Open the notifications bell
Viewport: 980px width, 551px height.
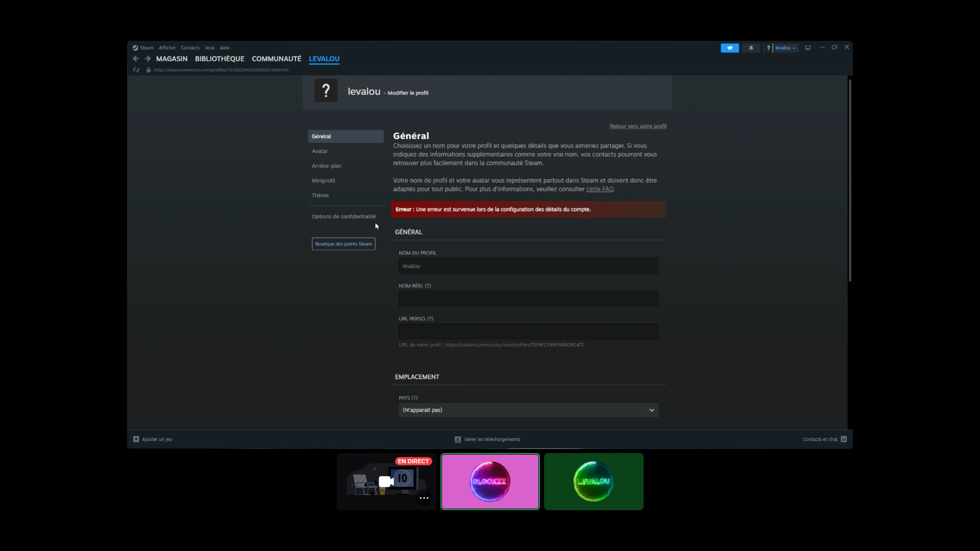pos(751,48)
